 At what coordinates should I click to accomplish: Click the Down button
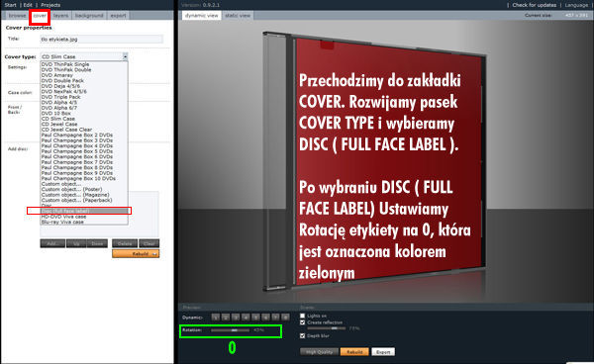click(x=97, y=243)
